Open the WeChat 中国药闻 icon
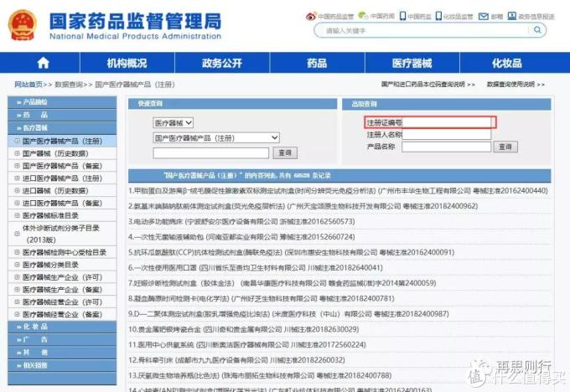The height and width of the screenshot is (392, 570). [363, 15]
